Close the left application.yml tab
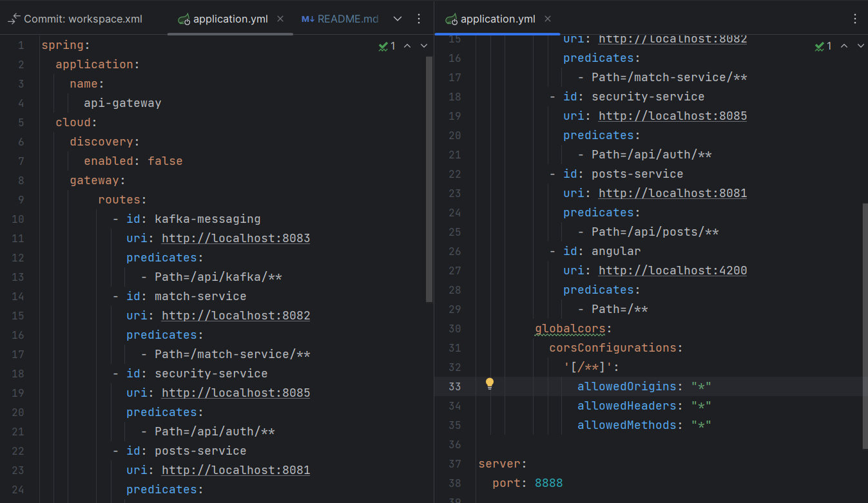 280,19
